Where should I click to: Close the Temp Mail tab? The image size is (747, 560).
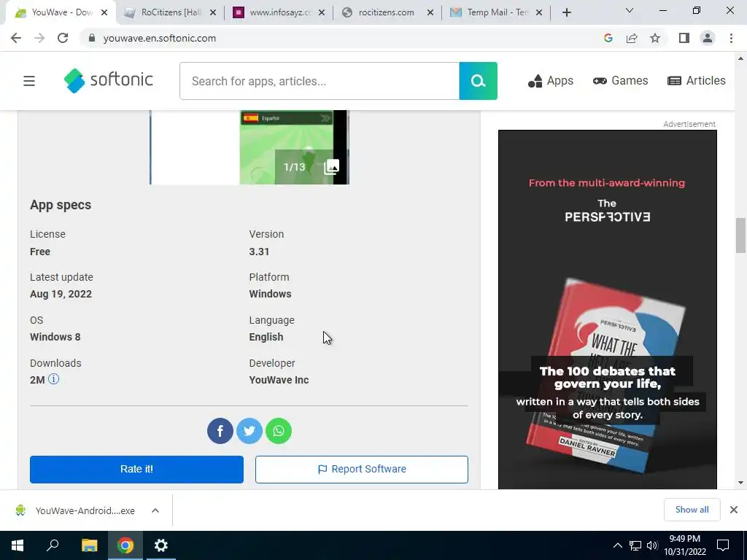click(x=539, y=12)
